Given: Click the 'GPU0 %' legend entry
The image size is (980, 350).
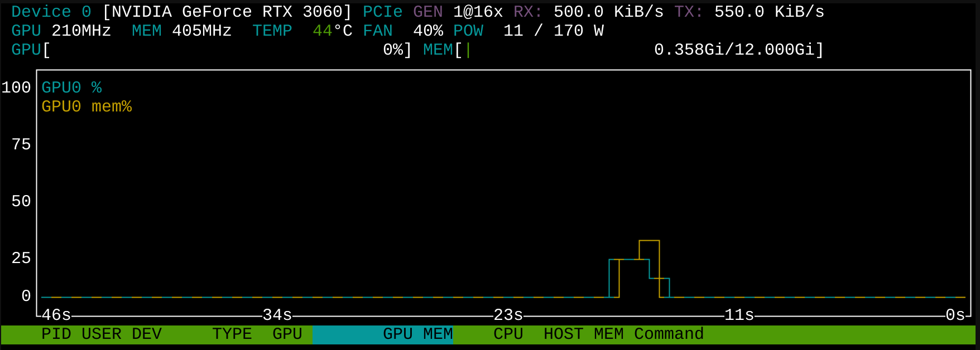Looking at the screenshot, I should [71, 87].
